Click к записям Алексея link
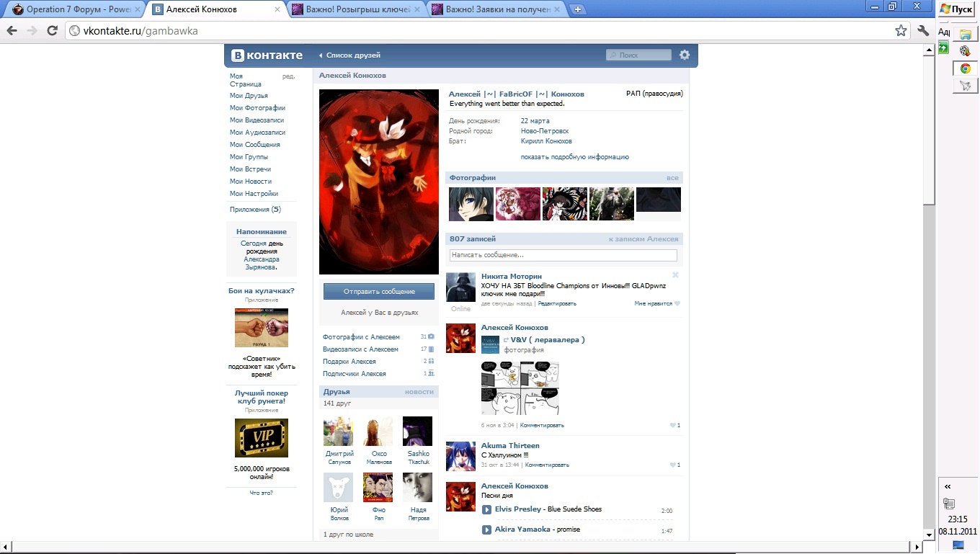This screenshot has height=554, width=980. point(643,239)
